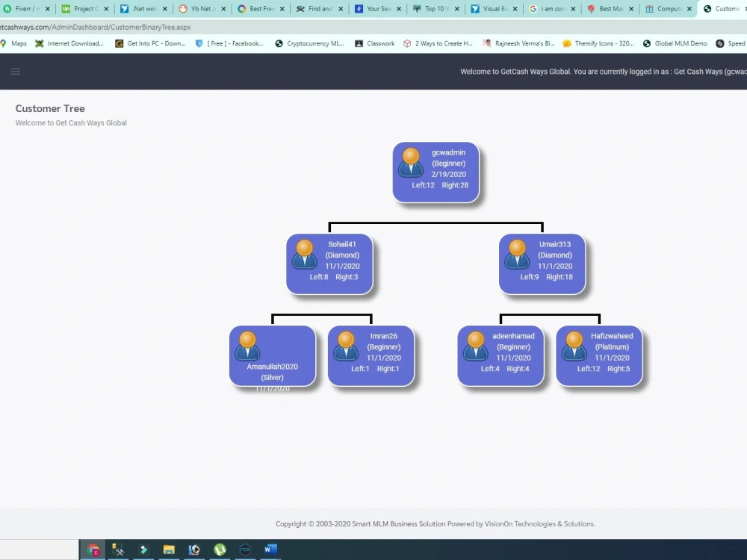The width and height of the screenshot is (747, 560).
Task: Click the Imran26 user avatar icon
Action: 346,346
